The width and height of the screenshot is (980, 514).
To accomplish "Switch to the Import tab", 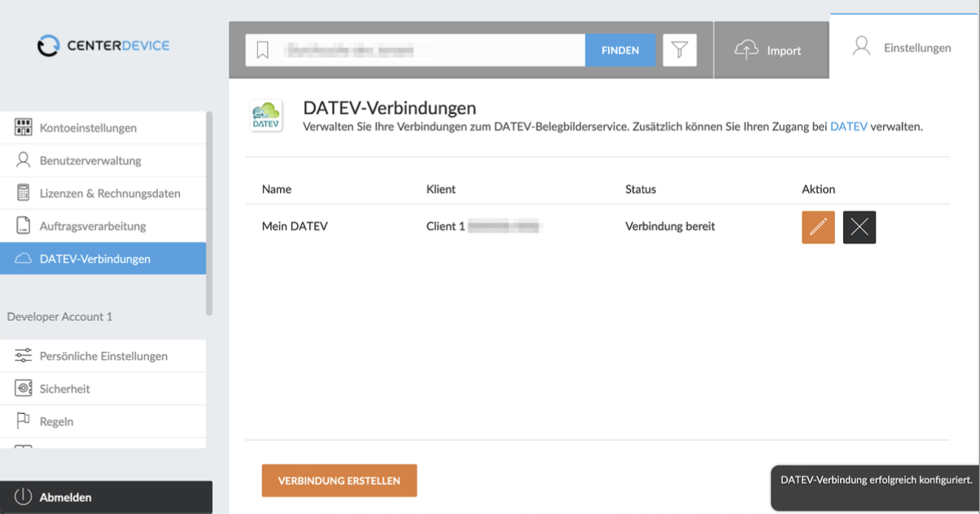I will [x=772, y=50].
